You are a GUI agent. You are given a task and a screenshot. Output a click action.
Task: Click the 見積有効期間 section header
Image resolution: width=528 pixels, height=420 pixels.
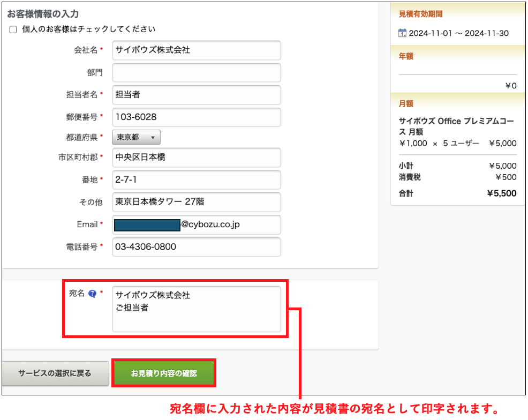pyautogui.click(x=421, y=14)
